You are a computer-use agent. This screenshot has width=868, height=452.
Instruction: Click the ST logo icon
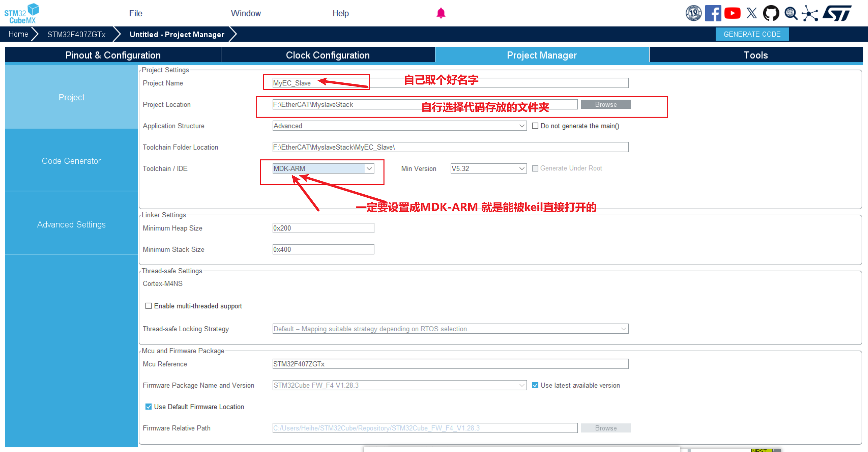837,13
